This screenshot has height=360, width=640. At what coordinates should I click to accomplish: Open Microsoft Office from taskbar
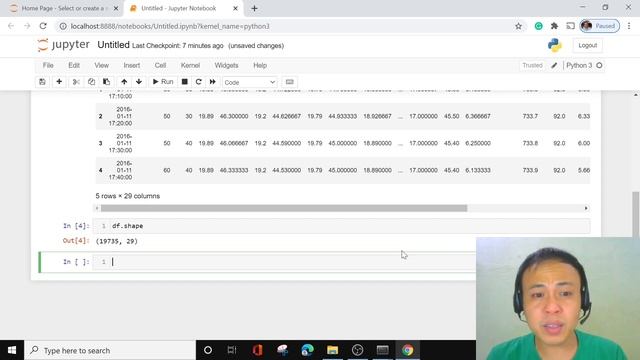(x=257, y=350)
